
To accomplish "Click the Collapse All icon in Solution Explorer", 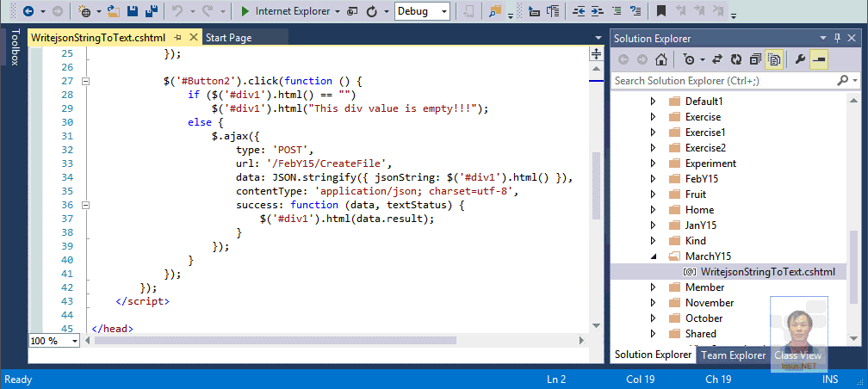I will click(755, 59).
